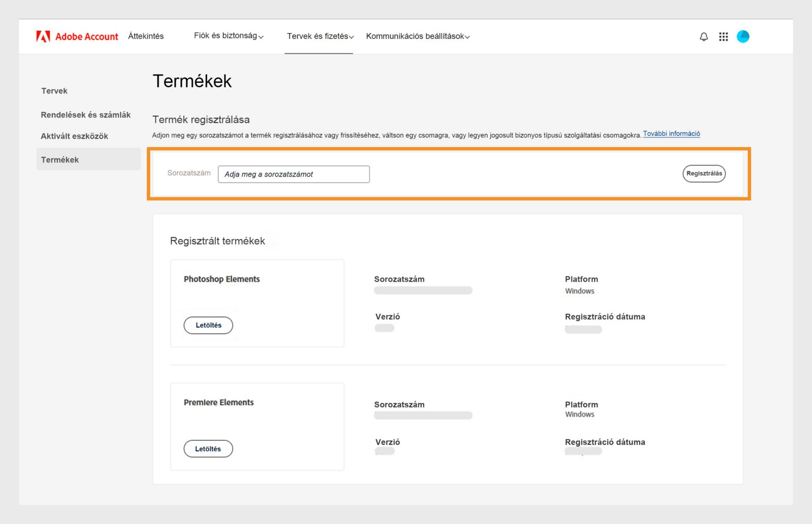The width and height of the screenshot is (812, 524).
Task: Click Letöltés under Photoshop Elements
Action: point(208,325)
